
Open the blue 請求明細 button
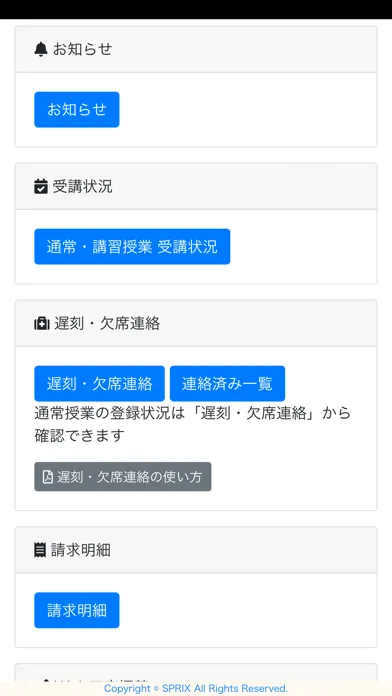[x=77, y=610]
